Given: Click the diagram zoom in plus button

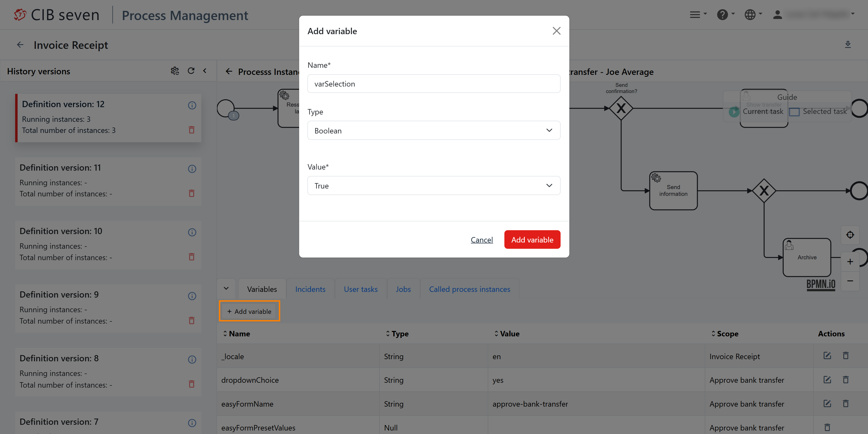Looking at the screenshot, I should click(850, 261).
